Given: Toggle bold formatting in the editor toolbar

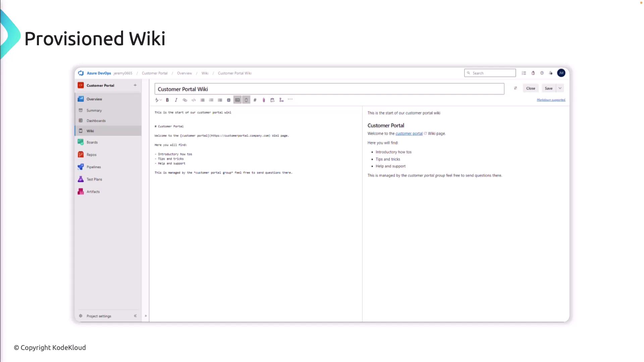Looking at the screenshot, I should click(167, 100).
